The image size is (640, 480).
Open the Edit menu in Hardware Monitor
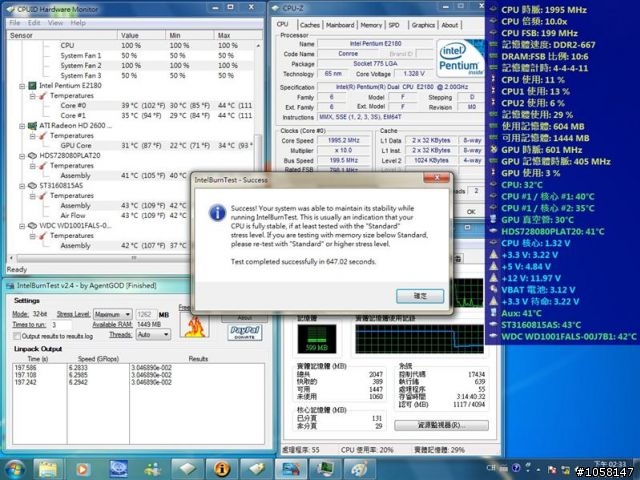[34, 23]
